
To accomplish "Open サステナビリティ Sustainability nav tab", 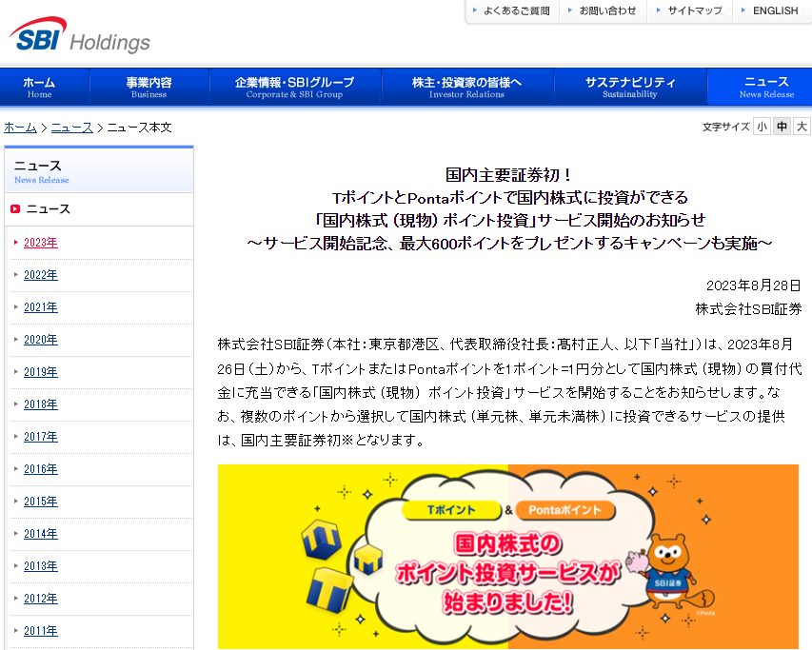I will 630,87.
